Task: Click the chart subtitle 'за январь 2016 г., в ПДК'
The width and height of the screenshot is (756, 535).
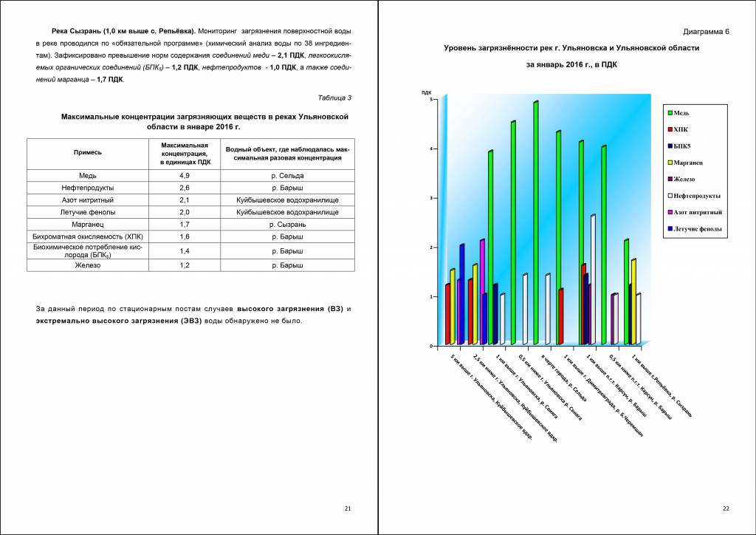Action: (571, 64)
